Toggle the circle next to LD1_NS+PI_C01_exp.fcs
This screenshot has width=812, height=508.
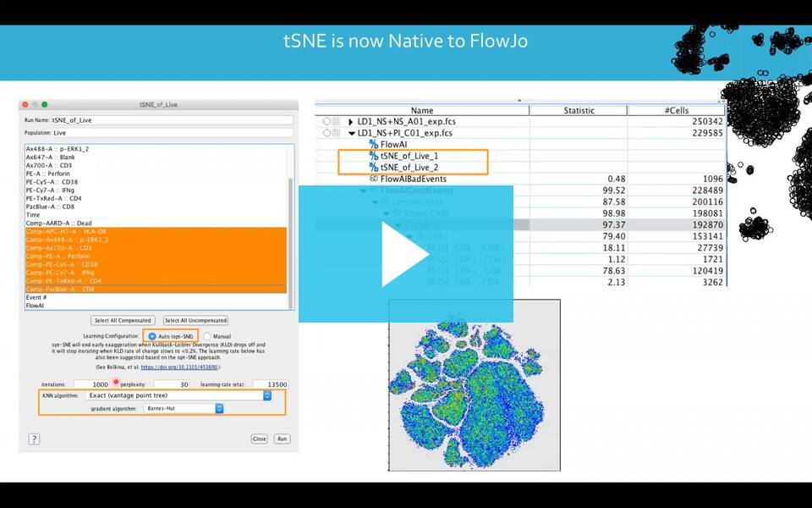coord(326,133)
